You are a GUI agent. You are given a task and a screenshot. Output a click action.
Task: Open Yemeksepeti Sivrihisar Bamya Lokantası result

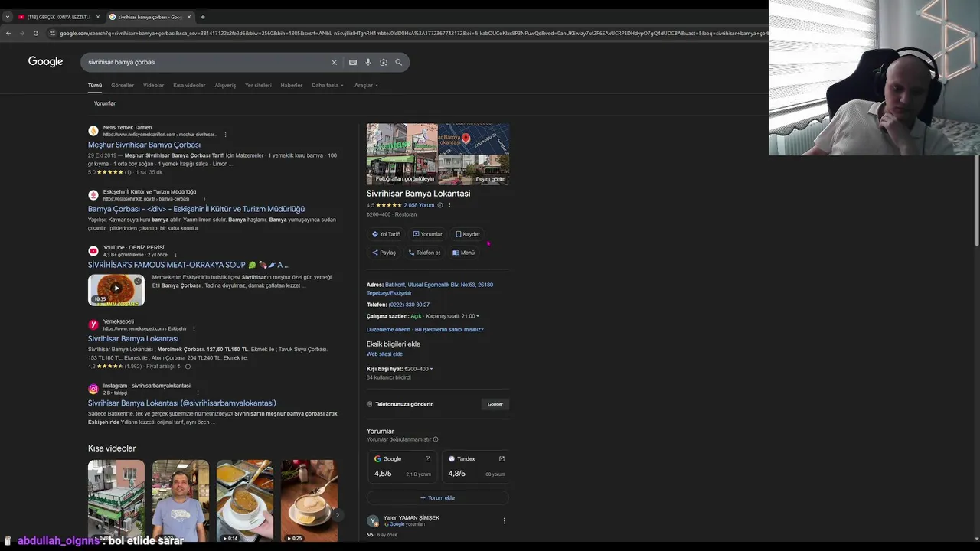point(133,338)
